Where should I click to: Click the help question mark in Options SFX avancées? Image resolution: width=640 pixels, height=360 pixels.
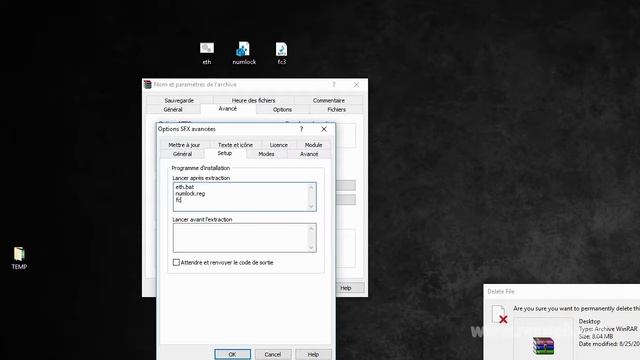click(301, 129)
